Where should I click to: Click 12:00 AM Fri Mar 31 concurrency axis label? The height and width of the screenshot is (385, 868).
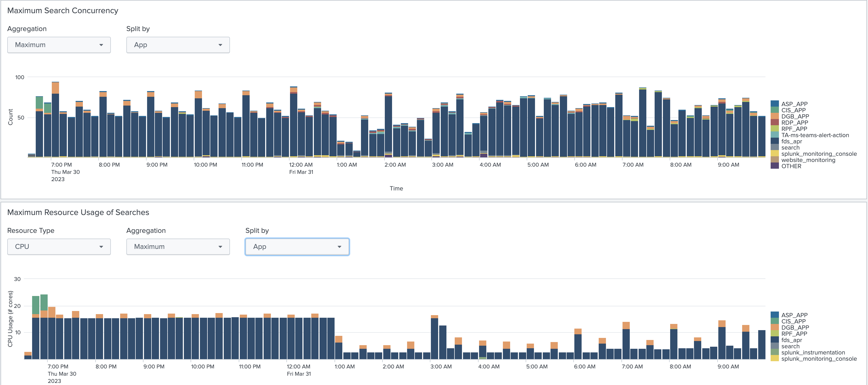[301, 168]
